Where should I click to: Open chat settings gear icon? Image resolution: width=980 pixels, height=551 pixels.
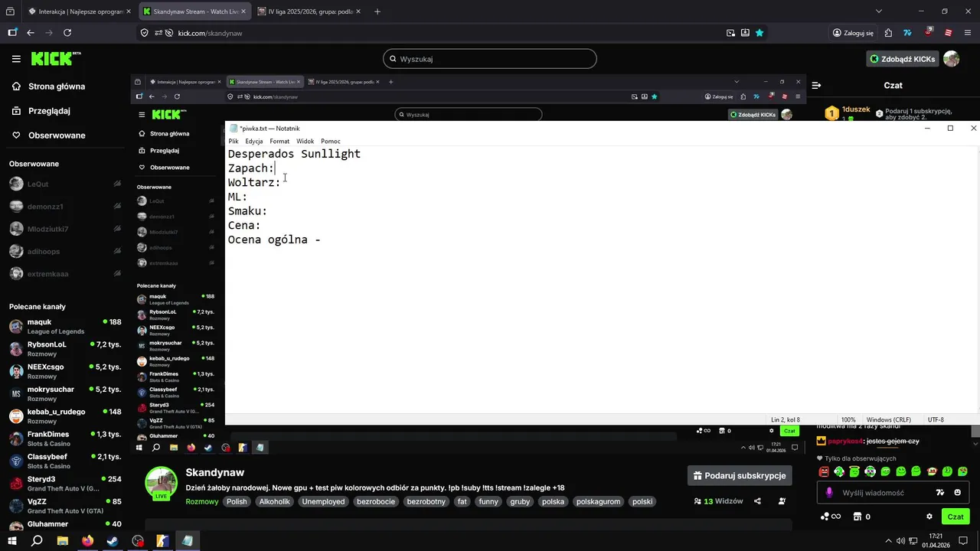929,517
